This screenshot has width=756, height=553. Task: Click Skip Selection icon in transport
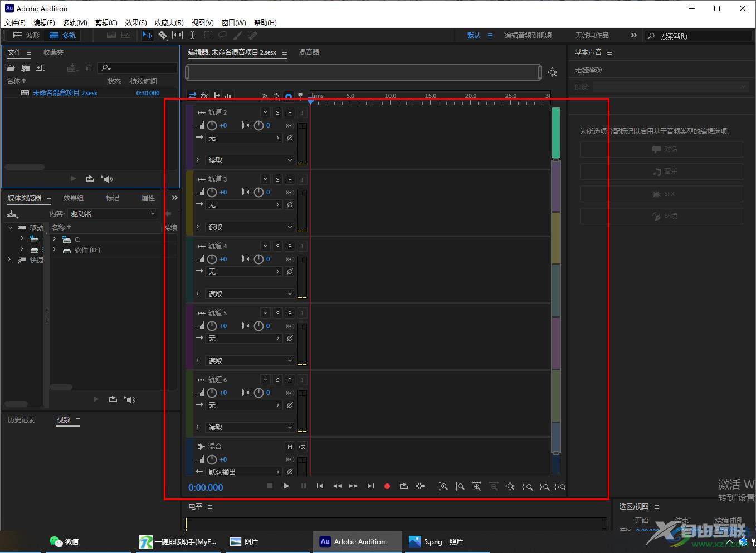tap(421, 486)
